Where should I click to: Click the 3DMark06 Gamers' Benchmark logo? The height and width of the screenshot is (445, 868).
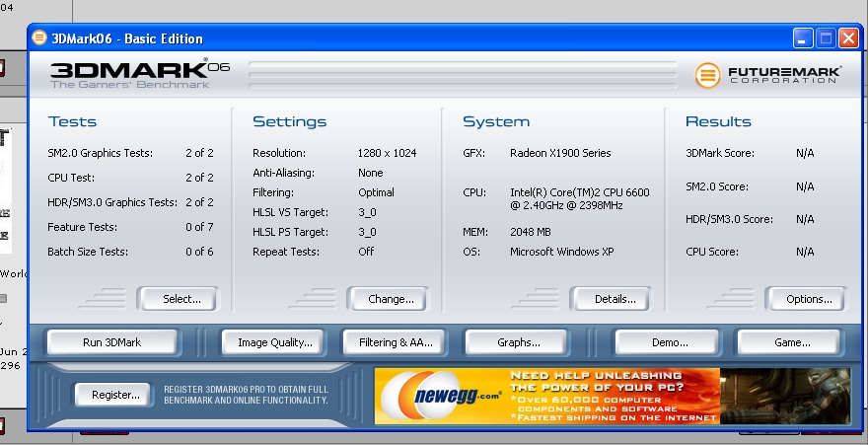coord(139,73)
